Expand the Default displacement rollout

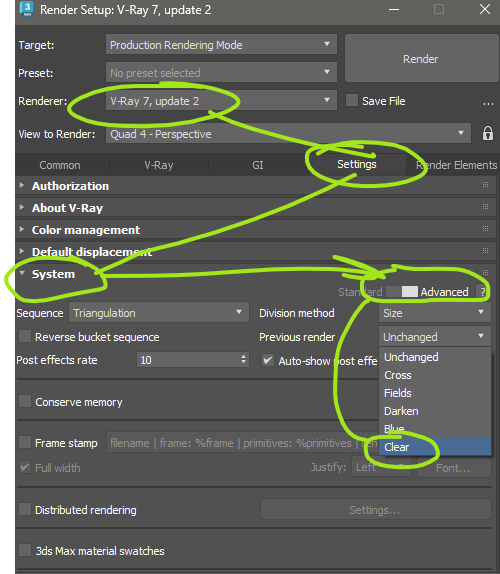[x=22, y=251]
